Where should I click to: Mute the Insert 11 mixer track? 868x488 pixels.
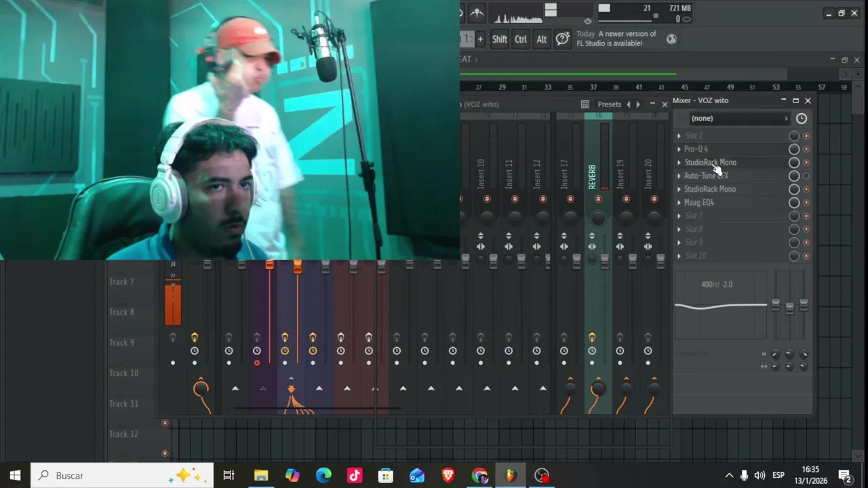coord(515,199)
